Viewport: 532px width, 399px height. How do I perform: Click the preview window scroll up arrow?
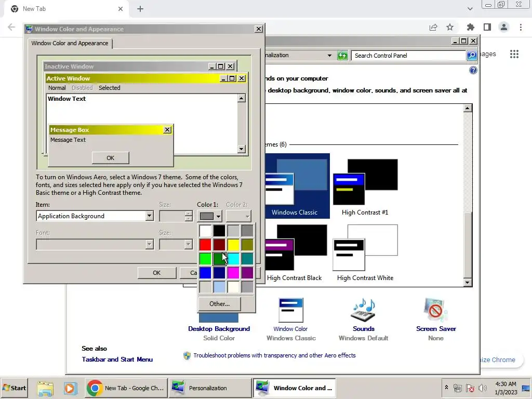pyautogui.click(x=241, y=98)
